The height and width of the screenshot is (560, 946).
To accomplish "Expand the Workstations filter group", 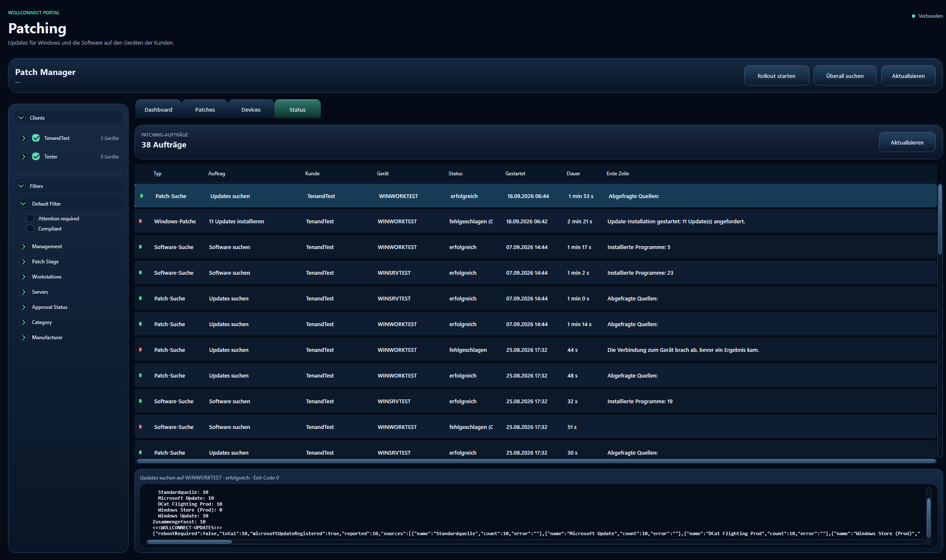I will [24, 276].
